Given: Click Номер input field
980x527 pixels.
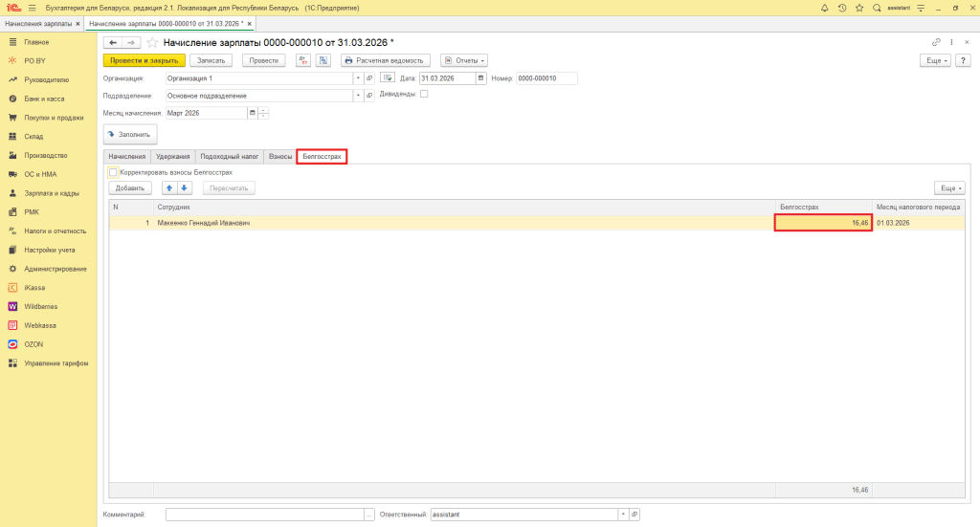Looking at the screenshot, I should [546, 78].
